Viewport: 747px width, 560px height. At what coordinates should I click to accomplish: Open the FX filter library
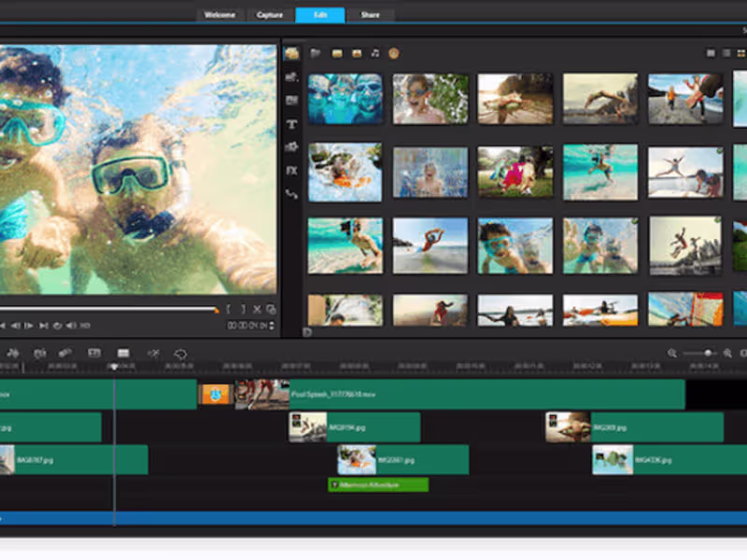pyautogui.click(x=292, y=171)
